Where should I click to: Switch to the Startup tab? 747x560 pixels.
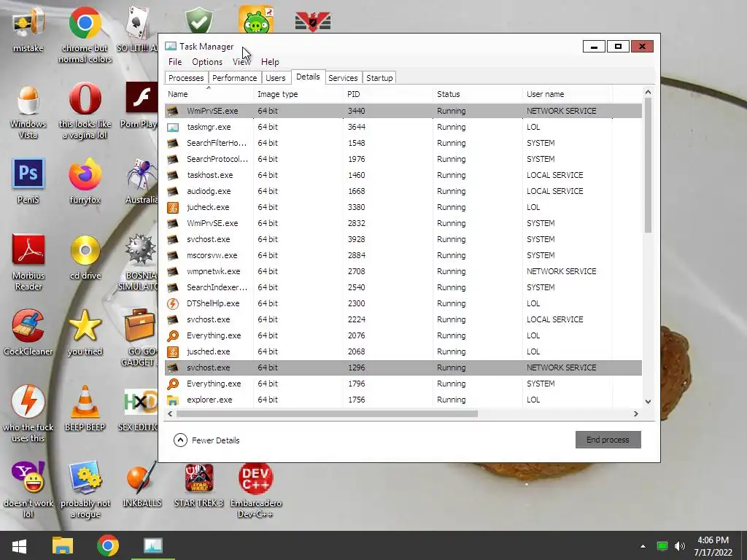coord(379,78)
